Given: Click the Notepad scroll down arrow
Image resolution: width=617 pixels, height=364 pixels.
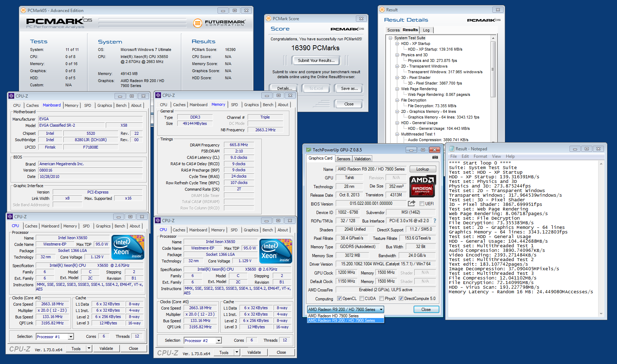Looking at the screenshot, I should pyautogui.click(x=601, y=314).
